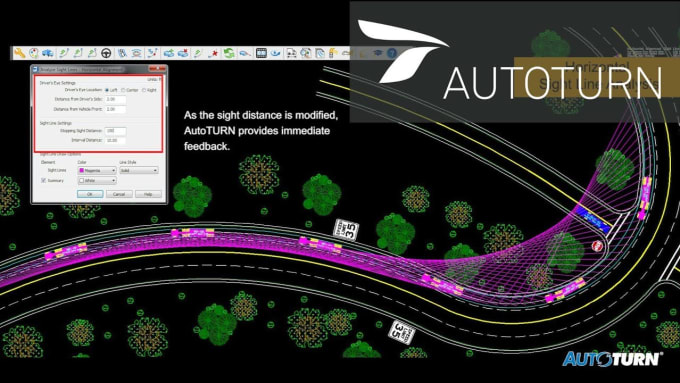Click Cancel in the sight lines dialog

(119, 194)
